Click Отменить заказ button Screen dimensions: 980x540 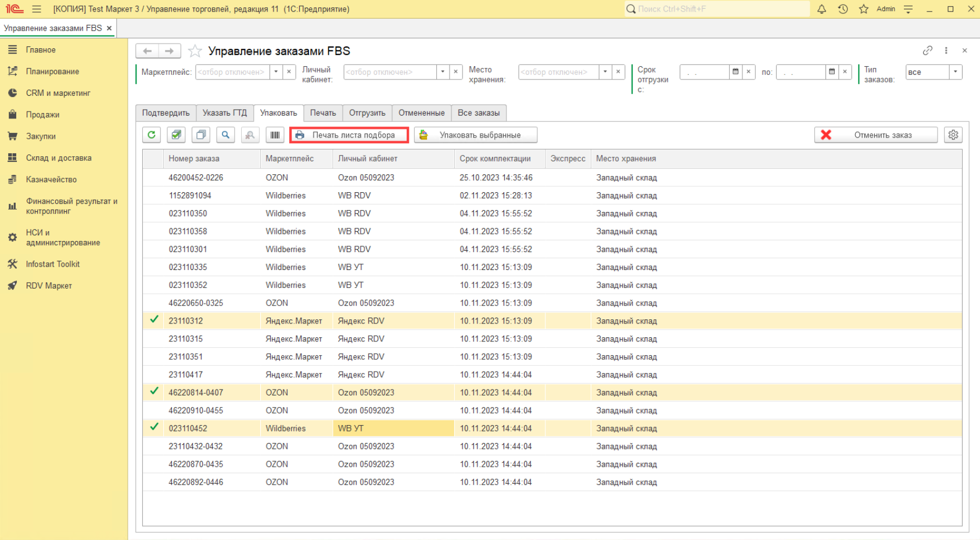(x=876, y=135)
